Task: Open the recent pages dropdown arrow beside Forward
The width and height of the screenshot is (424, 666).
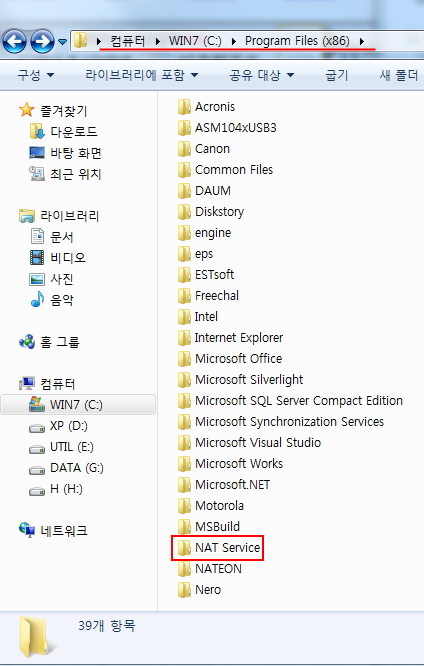Action: [x=62, y=42]
